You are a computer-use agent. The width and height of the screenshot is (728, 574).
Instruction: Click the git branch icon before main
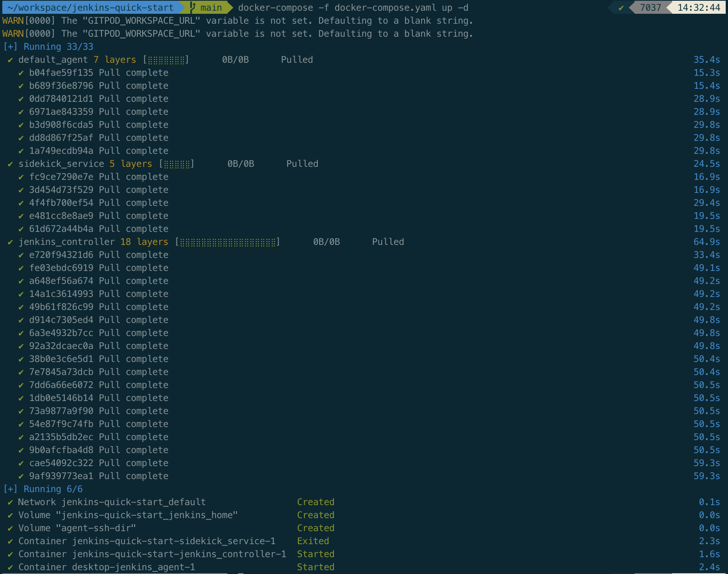(x=193, y=7)
